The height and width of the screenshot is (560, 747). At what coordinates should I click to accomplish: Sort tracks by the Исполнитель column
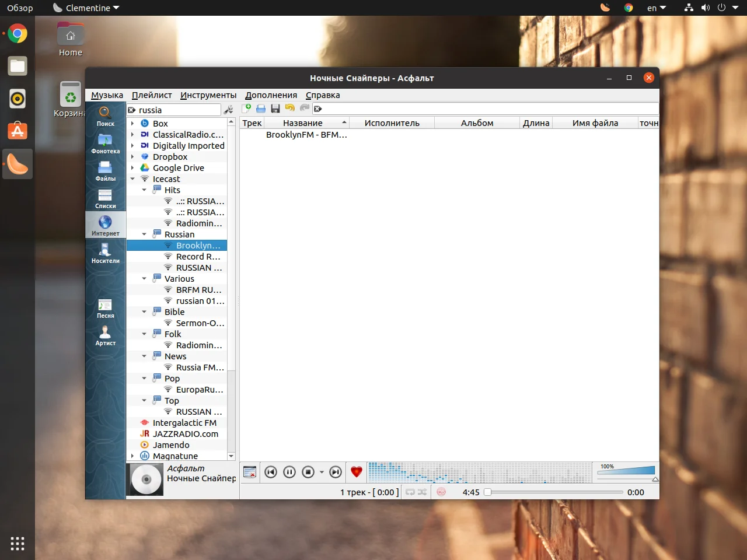392,123
